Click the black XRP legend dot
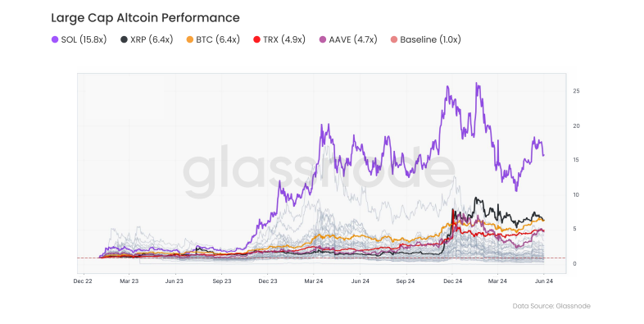 (124, 39)
